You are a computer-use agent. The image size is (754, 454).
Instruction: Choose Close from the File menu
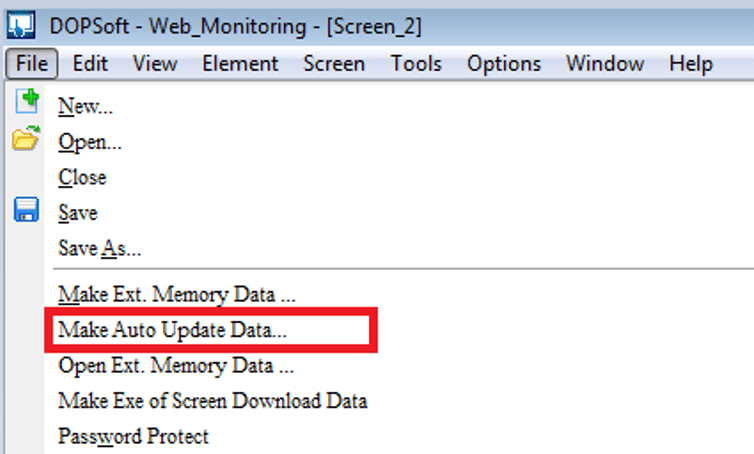point(82,177)
